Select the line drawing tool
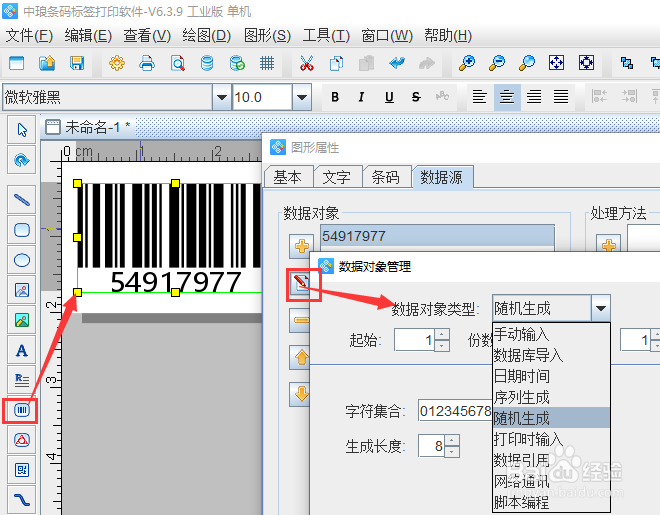Image resolution: width=660 pixels, height=515 pixels. (x=22, y=200)
